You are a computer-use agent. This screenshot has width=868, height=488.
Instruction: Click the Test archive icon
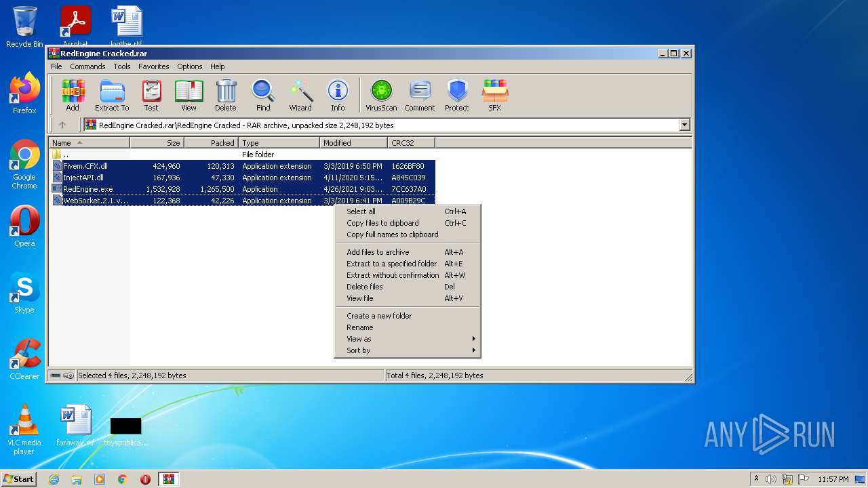(x=151, y=96)
